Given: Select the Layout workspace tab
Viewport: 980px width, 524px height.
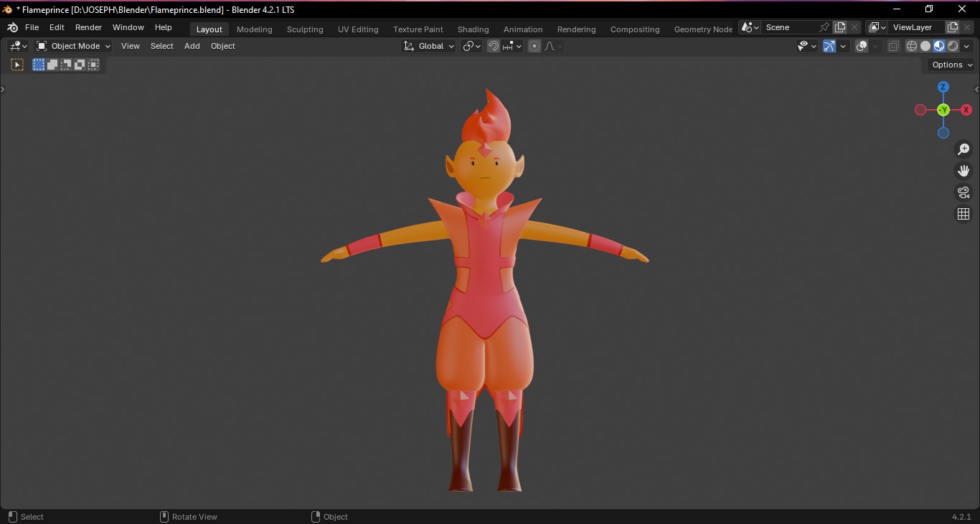Looking at the screenshot, I should [209, 29].
